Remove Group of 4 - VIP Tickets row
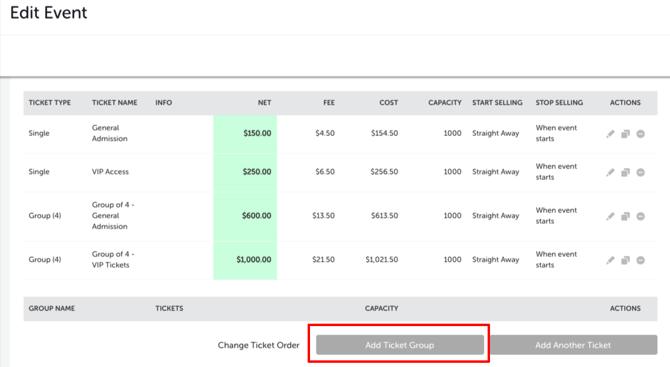This screenshot has width=670, height=367. coord(640,260)
